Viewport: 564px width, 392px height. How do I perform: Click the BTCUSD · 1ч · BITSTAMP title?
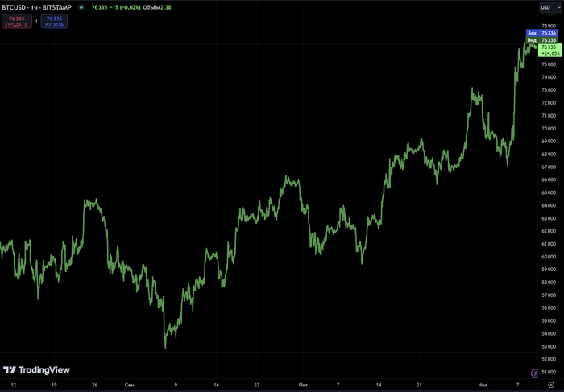[36, 7]
